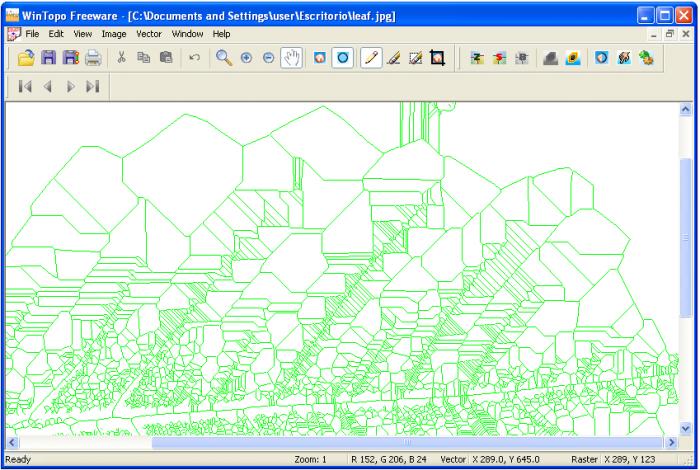Click the vertical scrollbar down arrow
This screenshot has width=700, height=470.
[x=686, y=428]
